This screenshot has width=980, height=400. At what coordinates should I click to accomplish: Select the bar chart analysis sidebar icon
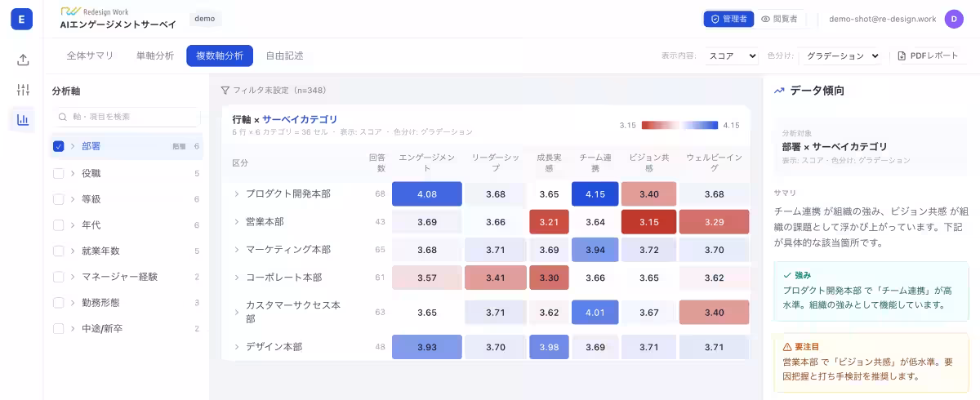tap(23, 120)
